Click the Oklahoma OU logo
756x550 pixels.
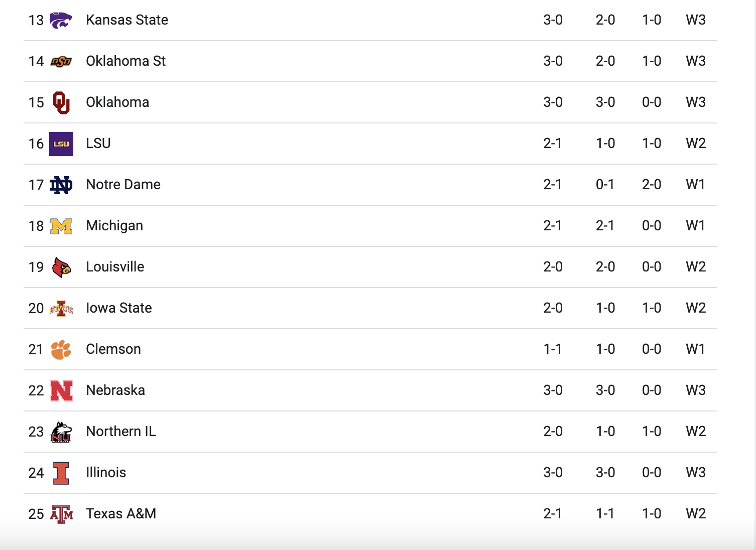pyautogui.click(x=61, y=102)
